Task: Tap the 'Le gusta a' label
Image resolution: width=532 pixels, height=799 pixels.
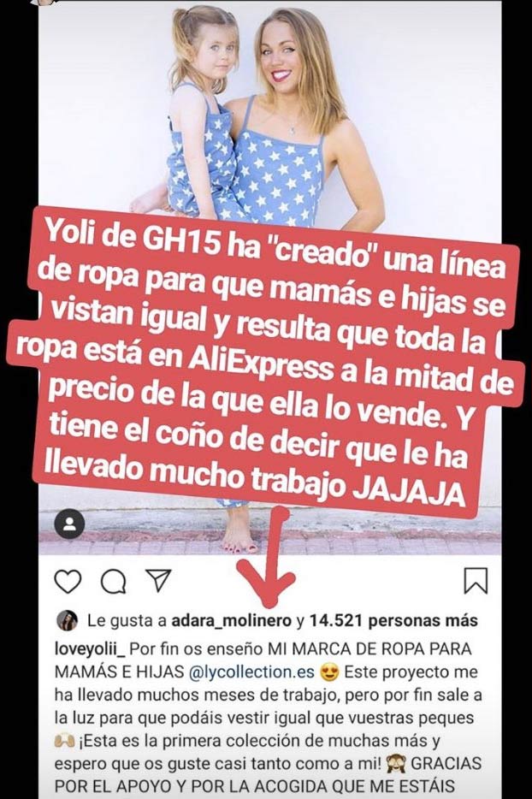Action: (127, 621)
